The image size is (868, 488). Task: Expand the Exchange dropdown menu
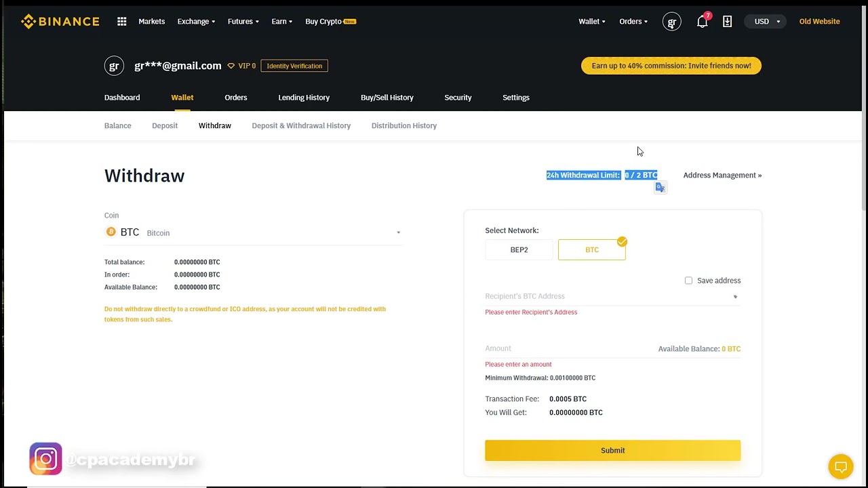pos(196,22)
